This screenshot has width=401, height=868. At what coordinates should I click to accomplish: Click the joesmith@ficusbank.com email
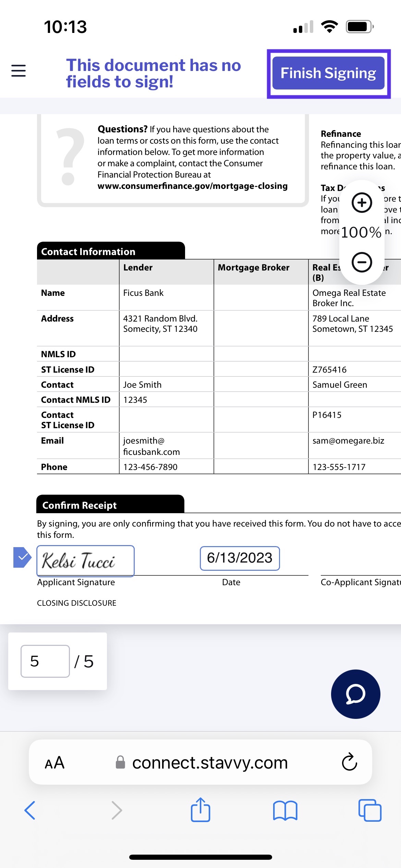(151, 446)
